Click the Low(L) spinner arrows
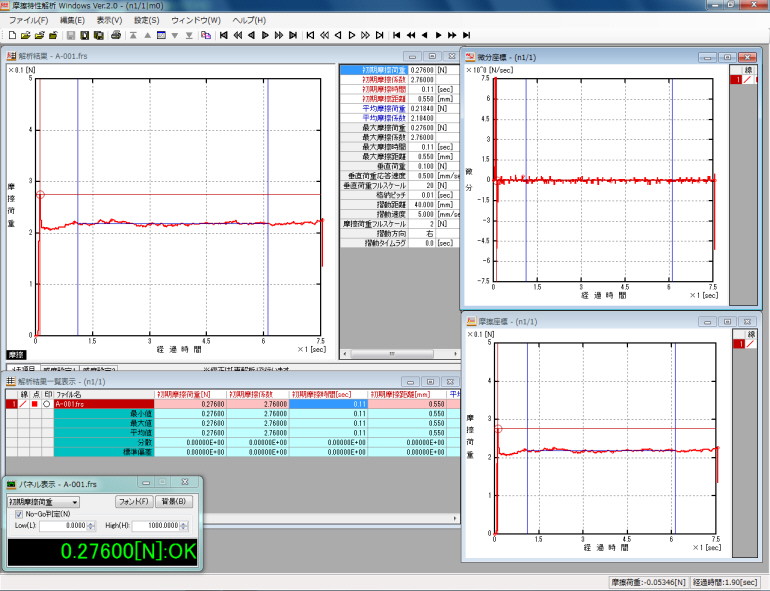 click(x=91, y=525)
